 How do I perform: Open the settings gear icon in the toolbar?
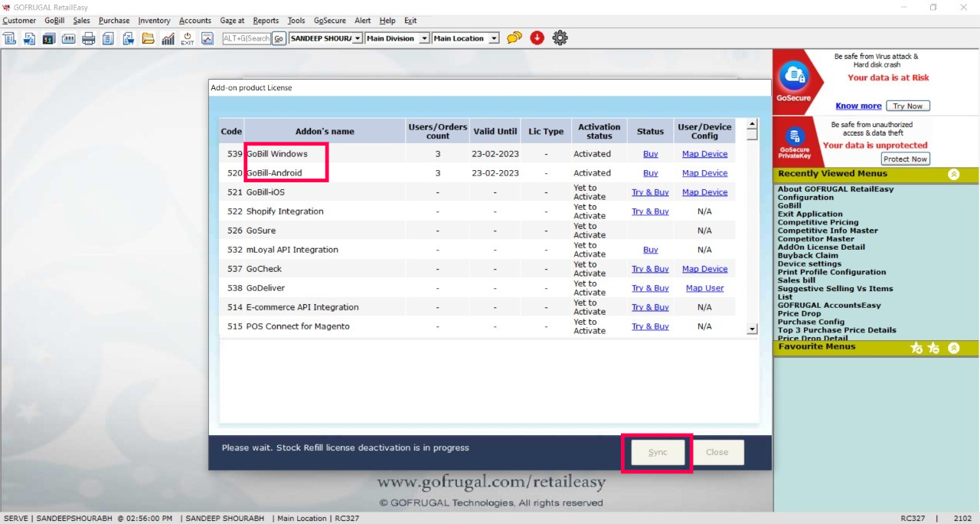click(560, 38)
